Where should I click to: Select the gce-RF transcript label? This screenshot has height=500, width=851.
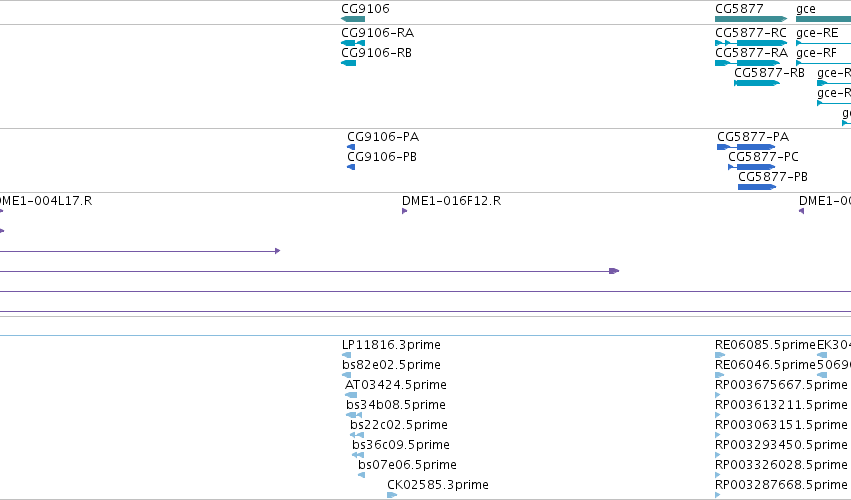[816, 53]
